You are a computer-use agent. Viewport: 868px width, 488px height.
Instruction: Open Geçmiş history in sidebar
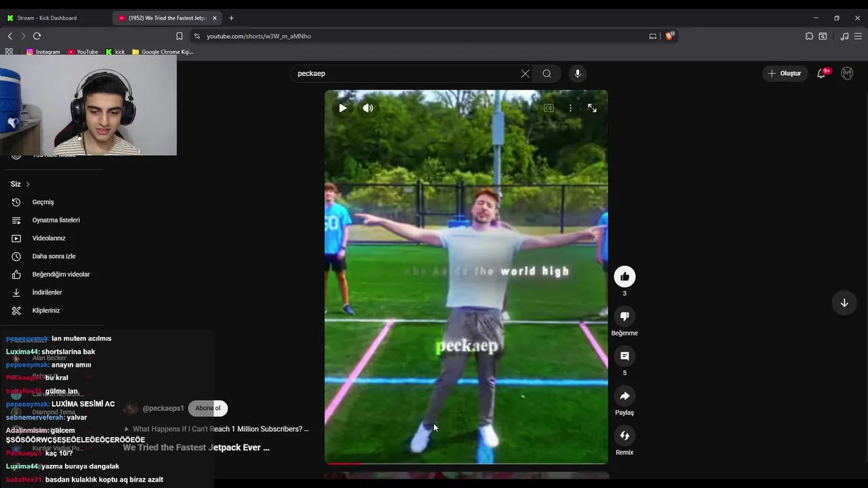[43, 202]
